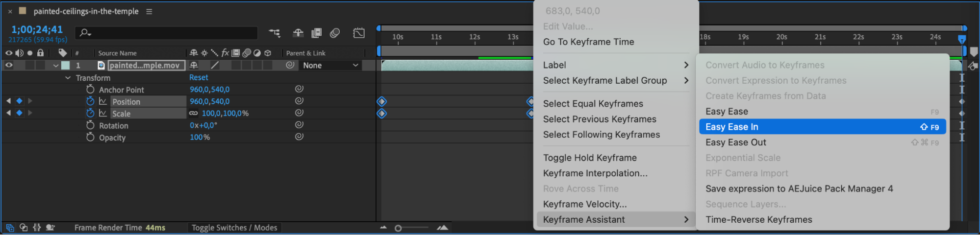Open the Composition Mini-Flowchart
This screenshot has height=235, width=980.
click(275, 33)
